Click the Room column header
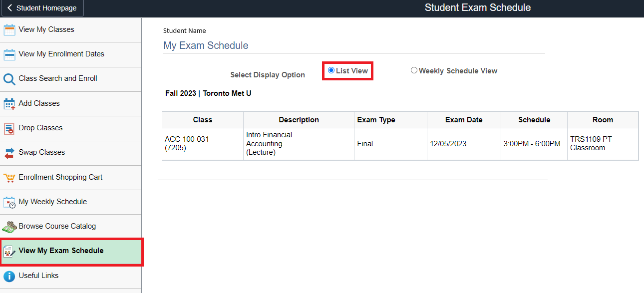 click(x=603, y=120)
